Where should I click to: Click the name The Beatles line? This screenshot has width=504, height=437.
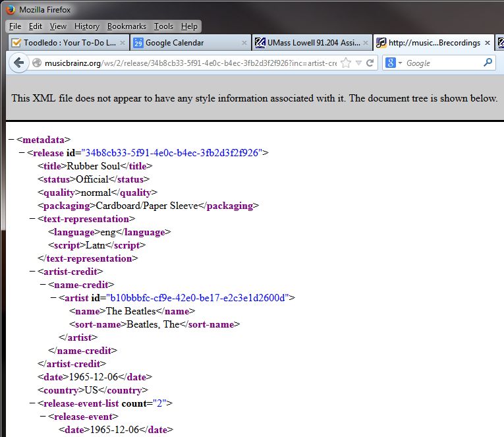tap(132, 311)
